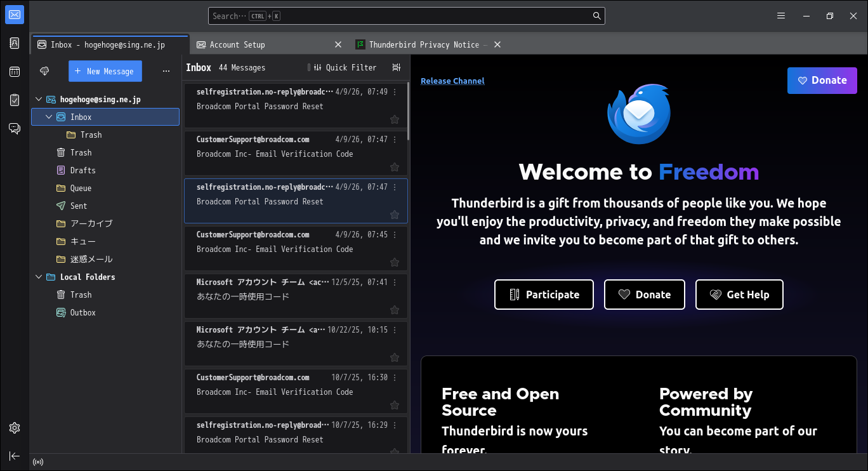Collapse the hogehoge@sing.ne.jp account tree
Image resolution: width=868 pixels, height=471 pixels.
click(39, 100)
